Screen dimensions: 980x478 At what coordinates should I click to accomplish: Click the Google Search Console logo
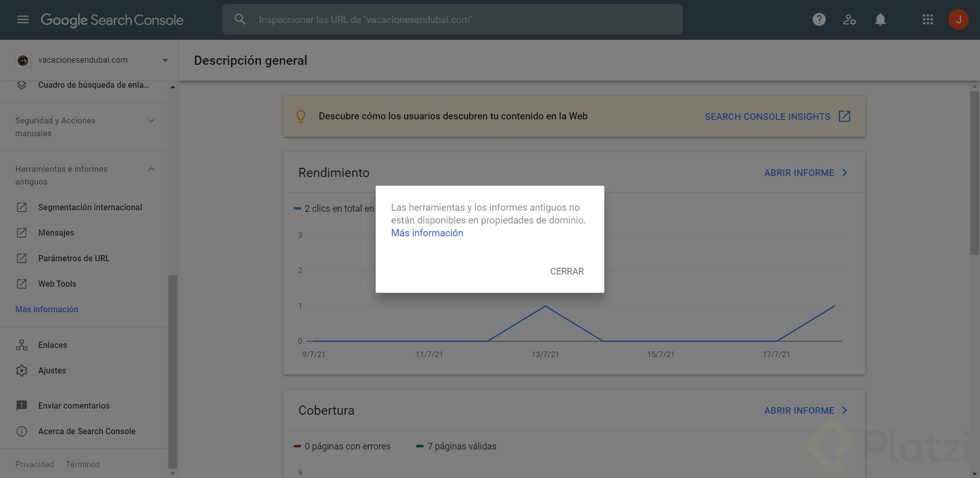point(112,20)
